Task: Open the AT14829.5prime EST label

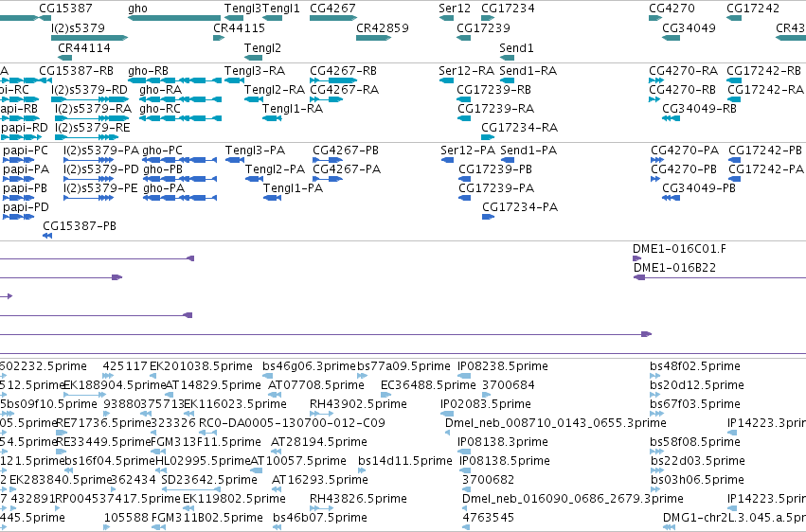Action: tap(213, 385)
